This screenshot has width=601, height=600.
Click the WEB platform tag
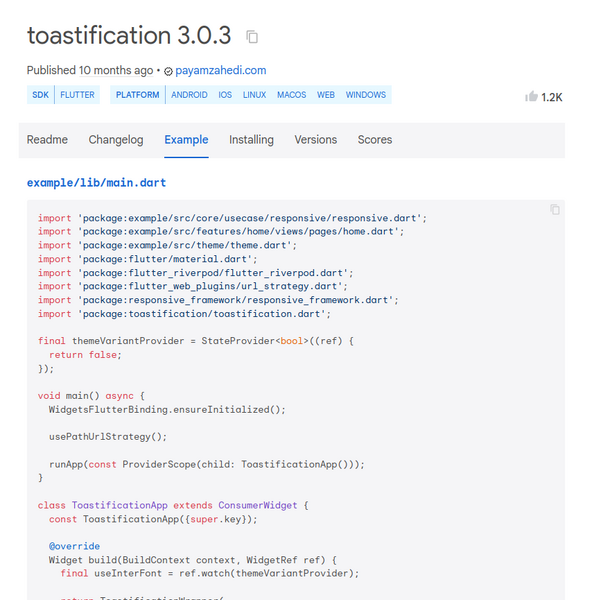[326, 95]
